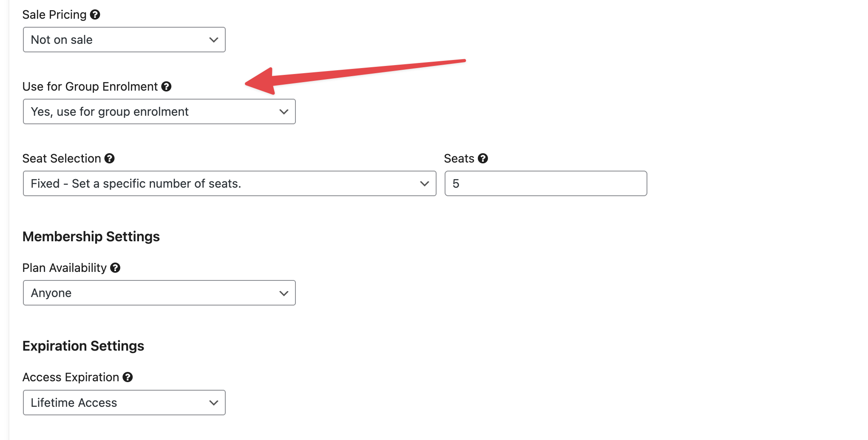Click the "Seat Selection" label text
This screenshot has width=868, height=440.
62,159
